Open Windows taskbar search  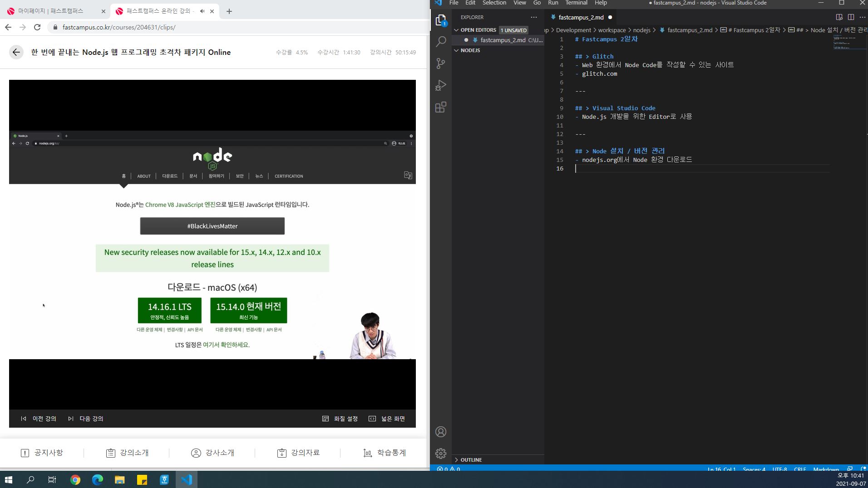[x=30, y=479]
